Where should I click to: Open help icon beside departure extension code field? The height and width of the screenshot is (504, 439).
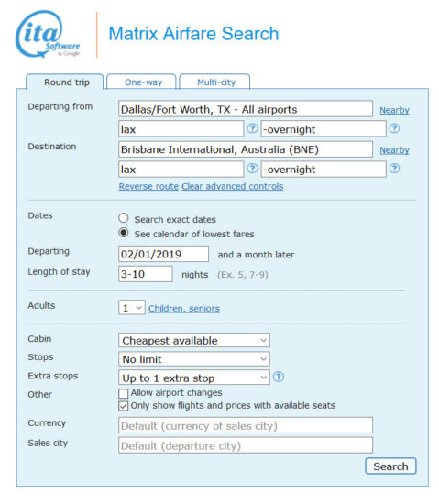pyautogui.click(x=394, y=128)
